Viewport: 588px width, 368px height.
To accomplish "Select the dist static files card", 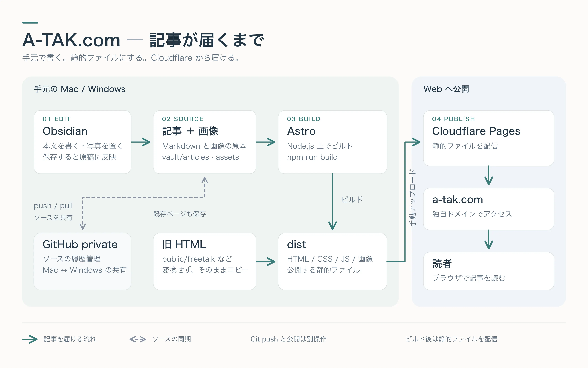I will [332, 261].
